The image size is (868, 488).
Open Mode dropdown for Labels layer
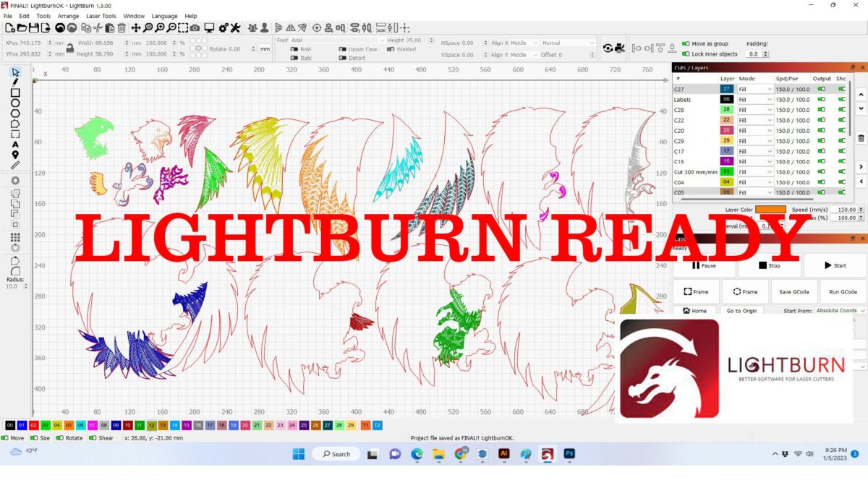click(755, 100)
